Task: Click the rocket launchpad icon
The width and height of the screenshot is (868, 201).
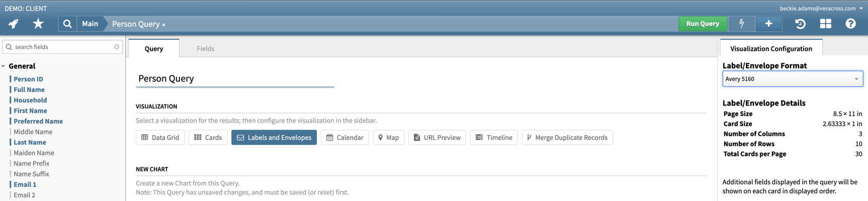Action: click(14, 24)
